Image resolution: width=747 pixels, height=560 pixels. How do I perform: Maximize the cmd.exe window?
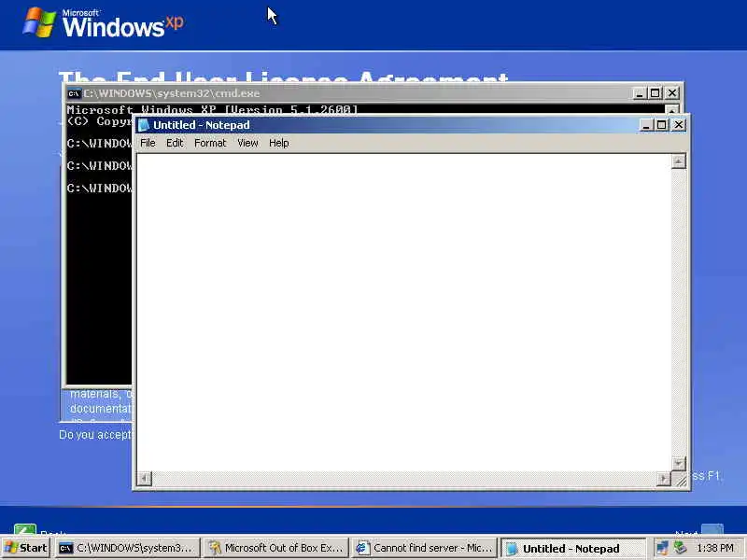pyautogui.click(x=655, y=93)
